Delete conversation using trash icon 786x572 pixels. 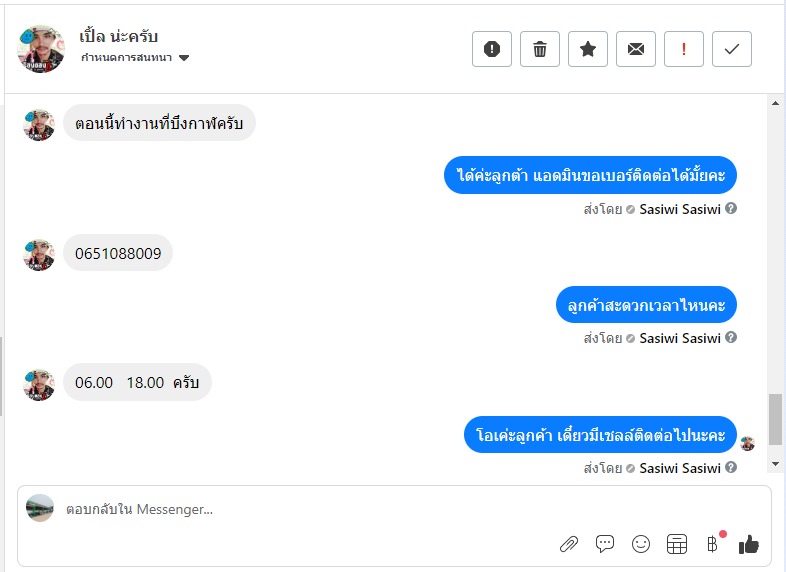tap(540, 49)
